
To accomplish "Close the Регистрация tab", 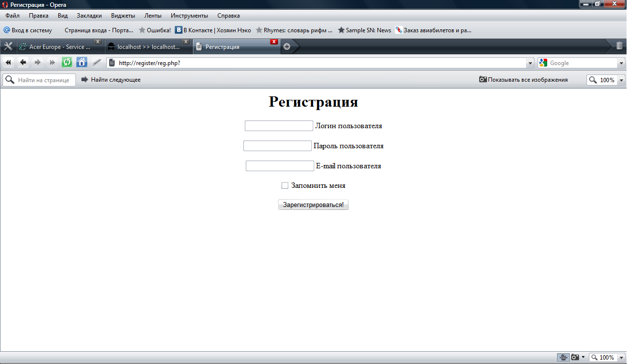I will [274, 42].
